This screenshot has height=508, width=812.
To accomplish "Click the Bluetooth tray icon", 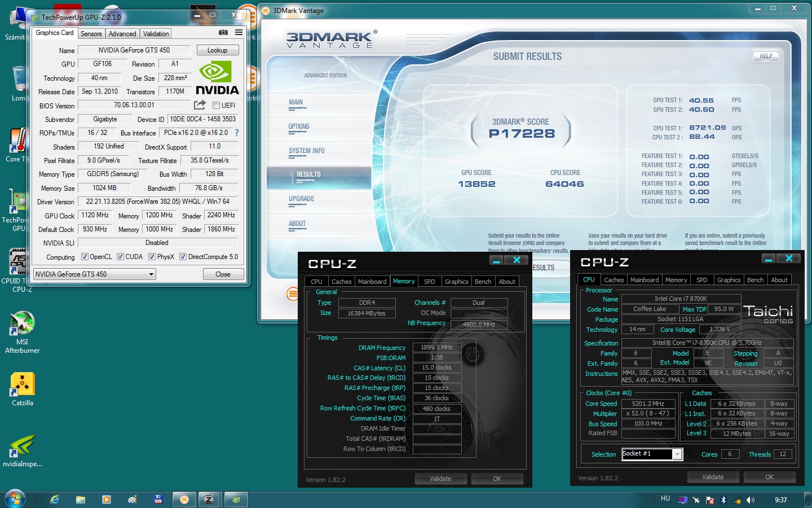I will (723, 500).
